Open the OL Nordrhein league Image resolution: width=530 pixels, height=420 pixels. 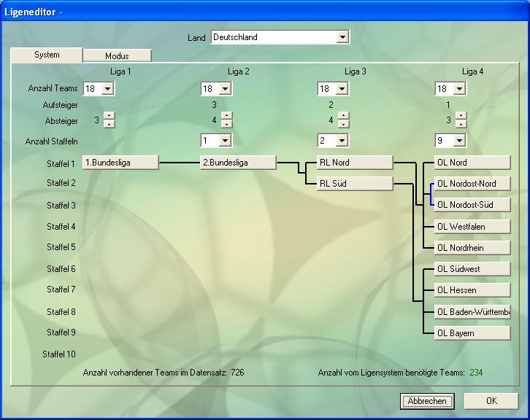click(472, 248)
